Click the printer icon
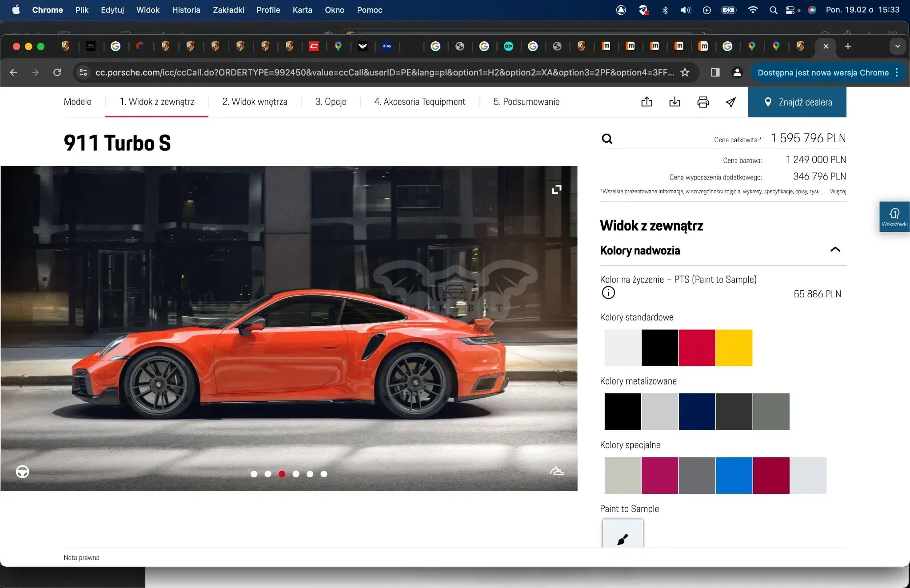This screenshot has height=588, width=910. point(702,102)
